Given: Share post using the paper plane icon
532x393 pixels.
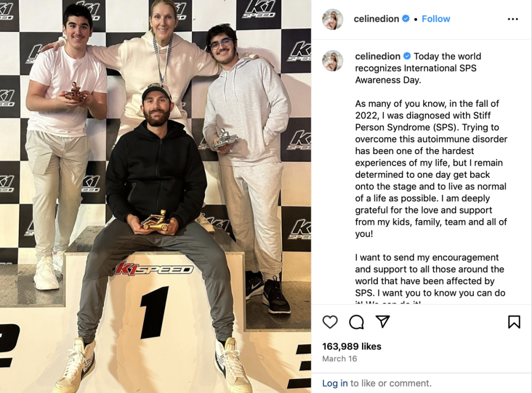Looking at the screenshot, I should coord(382,322).
